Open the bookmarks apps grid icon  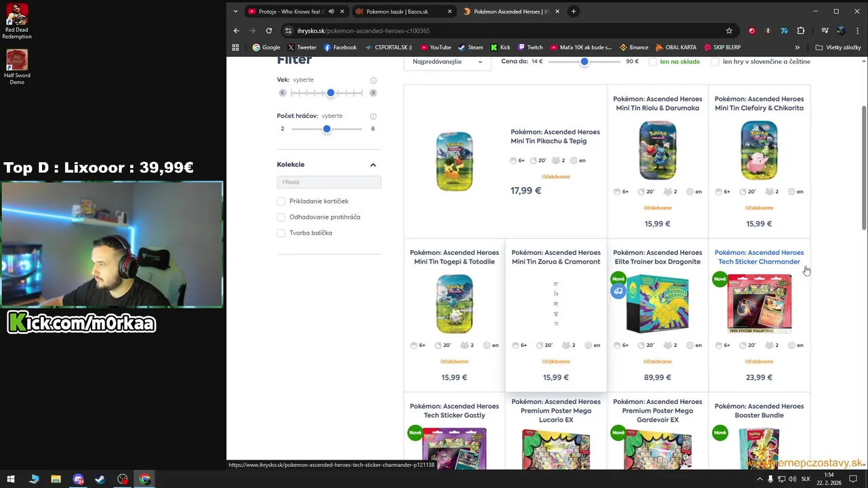pos(235,47)
